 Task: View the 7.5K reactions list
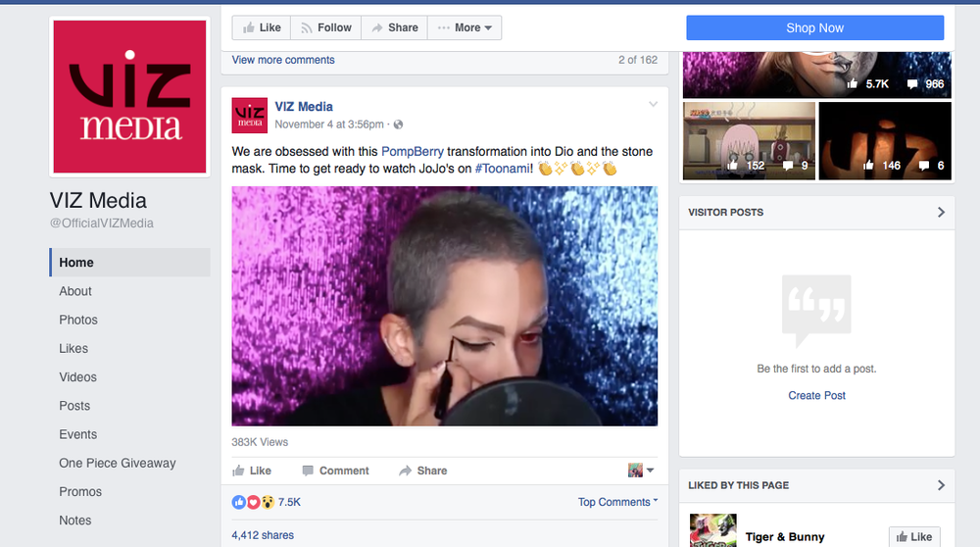289,502
